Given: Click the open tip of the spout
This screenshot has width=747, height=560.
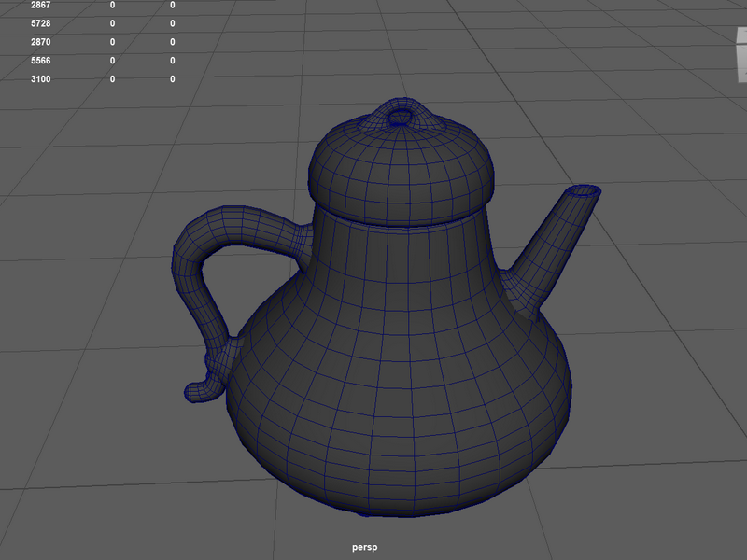Looking at the screenshot, I should (585, 191).
